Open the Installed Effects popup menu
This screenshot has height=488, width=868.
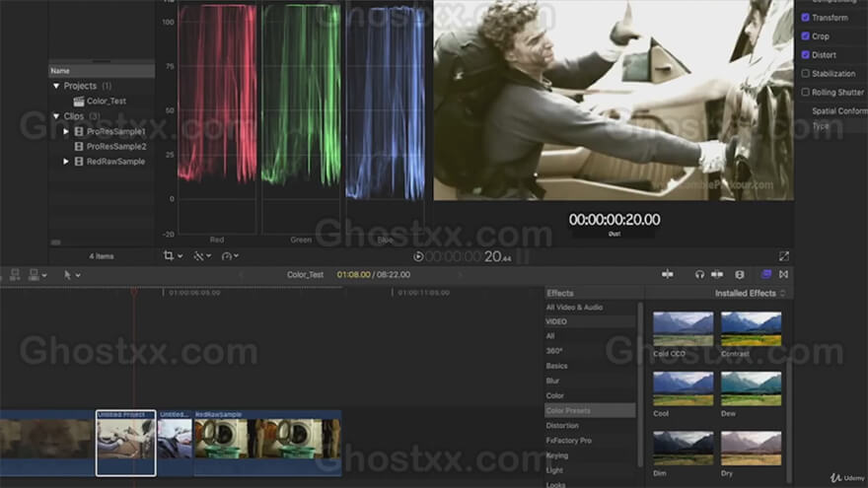(x=750, y=293)
